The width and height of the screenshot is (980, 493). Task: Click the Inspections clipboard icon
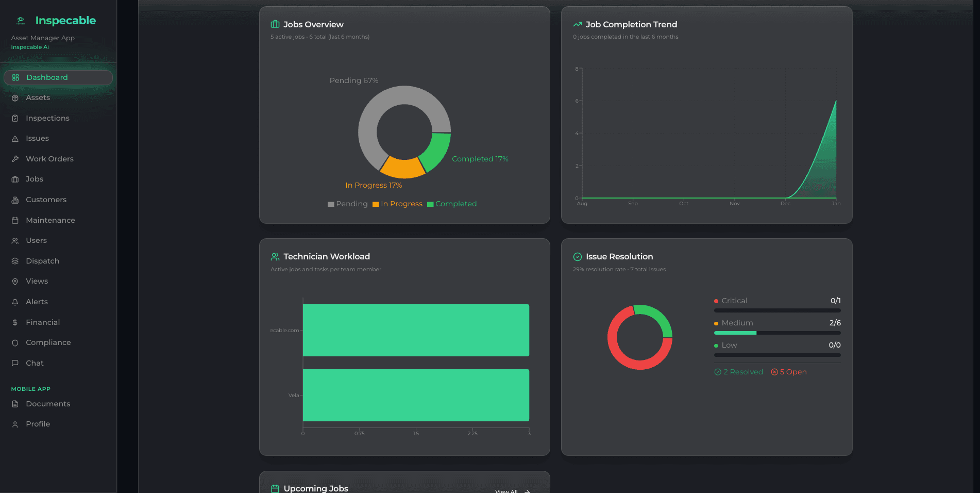click(15, 118)
